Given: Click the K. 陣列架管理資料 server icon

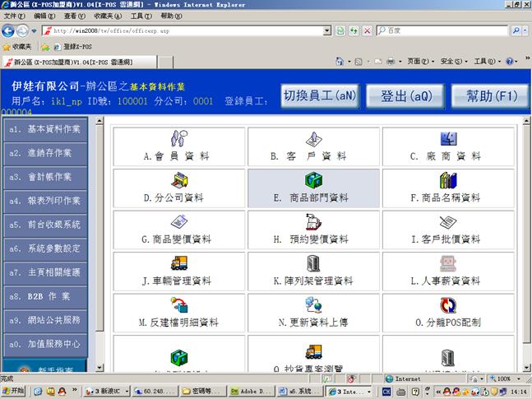Looking at the screenshot, I should (313, 263).
